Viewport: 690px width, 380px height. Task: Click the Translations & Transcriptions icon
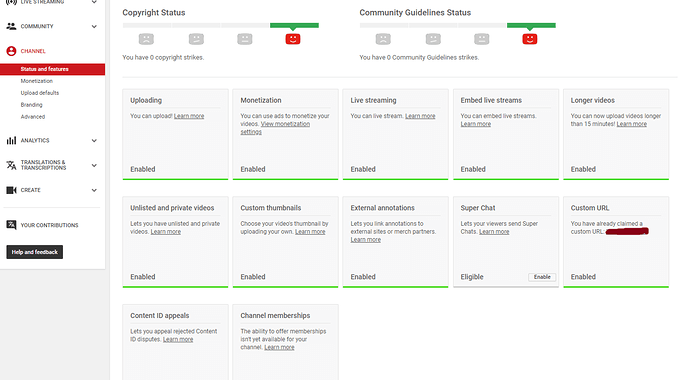pos(11,165)
